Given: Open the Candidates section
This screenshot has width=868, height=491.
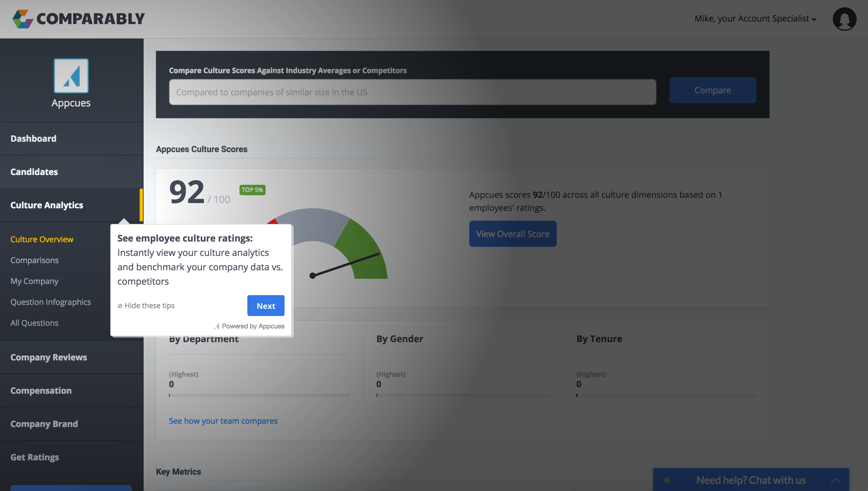Looking at the screenshot, I should point(72,172).
